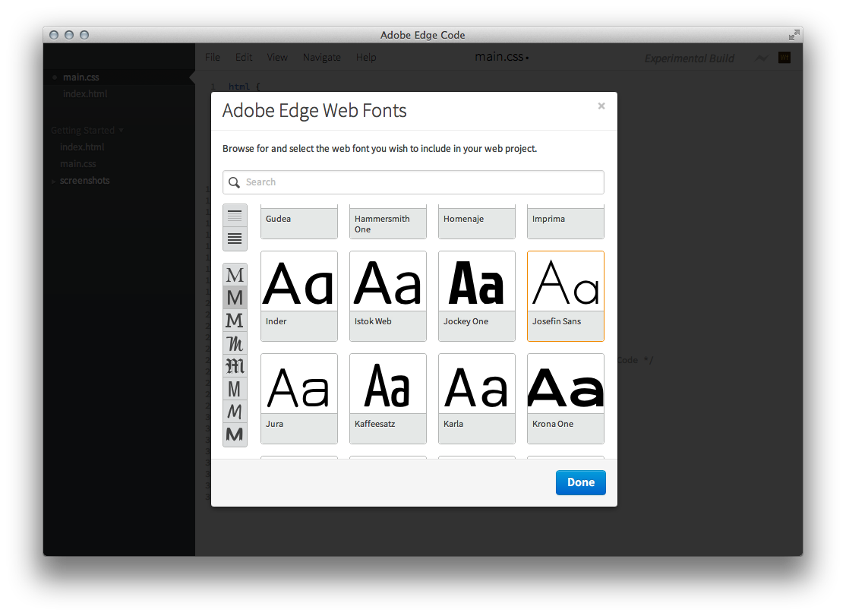Screen dimensions: 846x616
Task: Open the Navigate menu
Action: pyautogui.click(x=321, y=57)
